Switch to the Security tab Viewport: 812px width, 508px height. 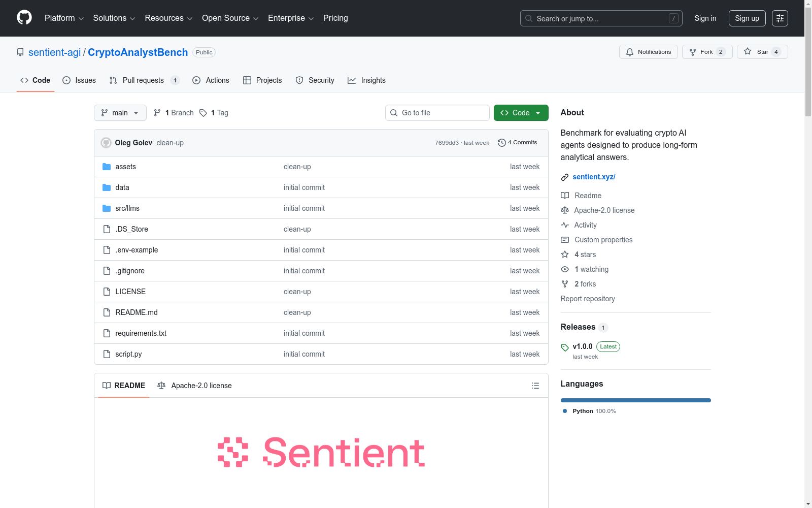(x=315, y=80)
